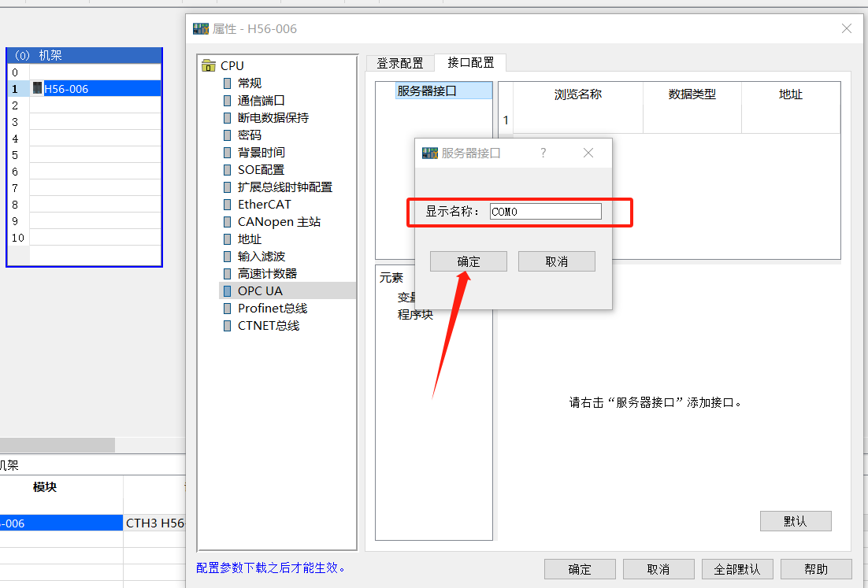
Task: Switch to the 接口配置 tab
Action: (470, 62)
